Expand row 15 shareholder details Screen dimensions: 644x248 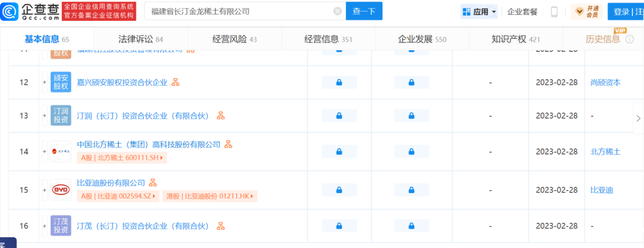(x=44, y=190)
